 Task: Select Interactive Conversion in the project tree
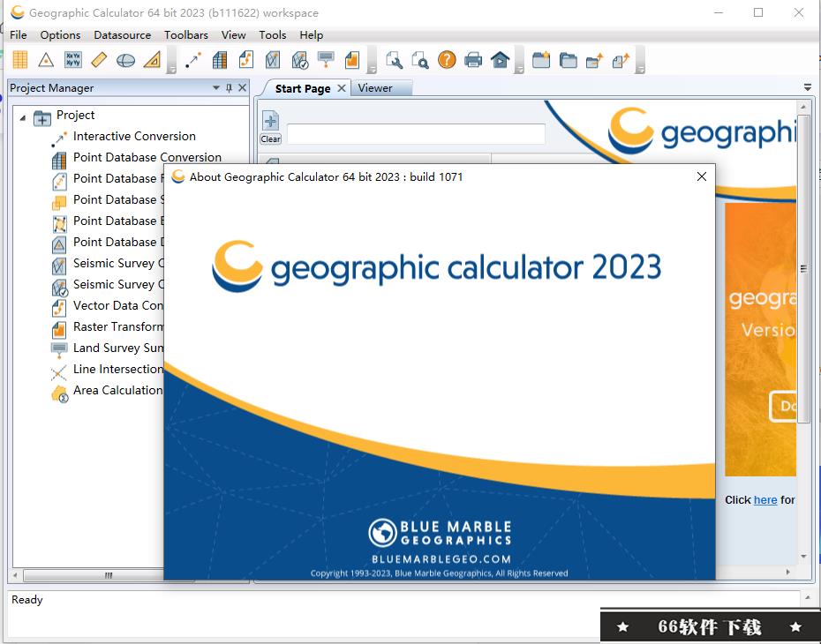(x=134, y=136)
